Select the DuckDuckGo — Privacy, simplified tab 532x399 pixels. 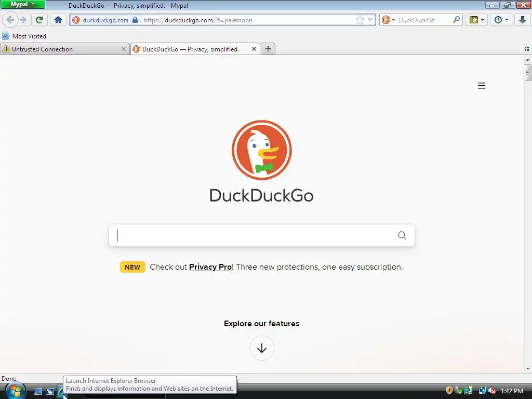pyautogui.click(x=195, y=49)
